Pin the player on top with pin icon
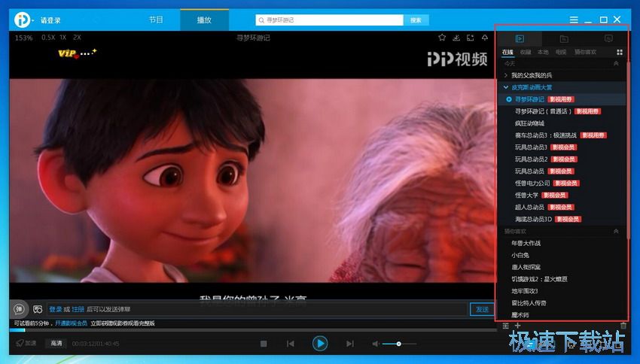640x364 pixels. [x=484, y=38]
